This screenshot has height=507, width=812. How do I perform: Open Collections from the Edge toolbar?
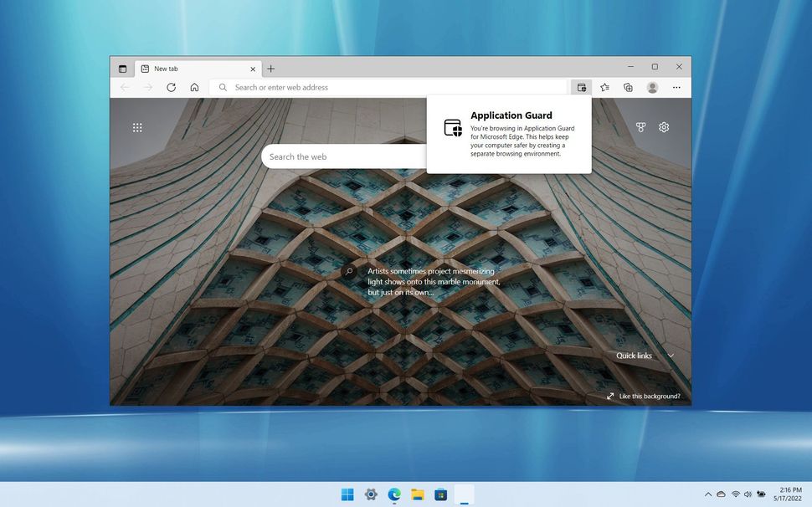point(628,87)
